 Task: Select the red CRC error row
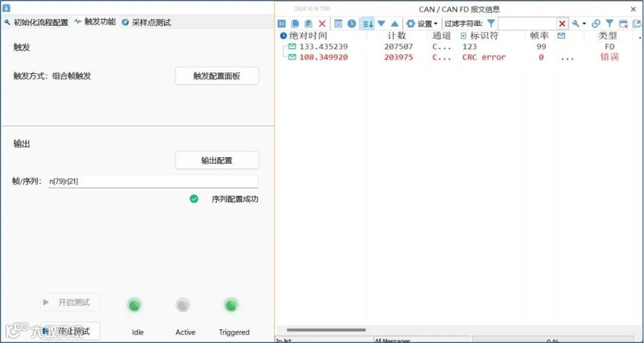tap(460, 57)
